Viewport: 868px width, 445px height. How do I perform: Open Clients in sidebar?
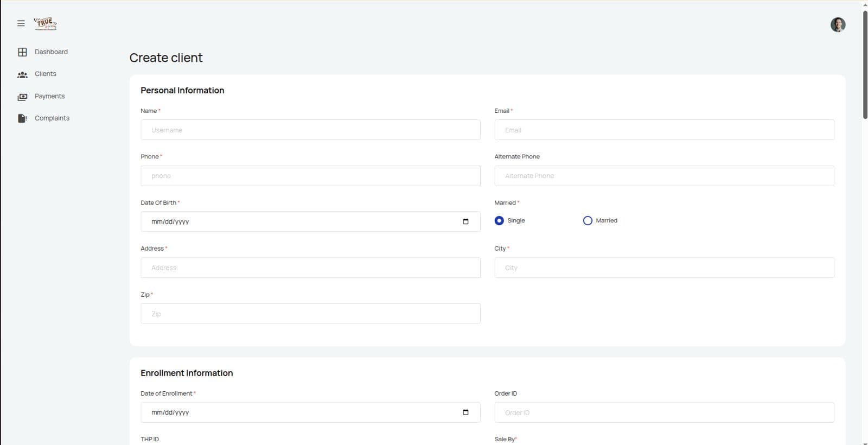[46, 74]
